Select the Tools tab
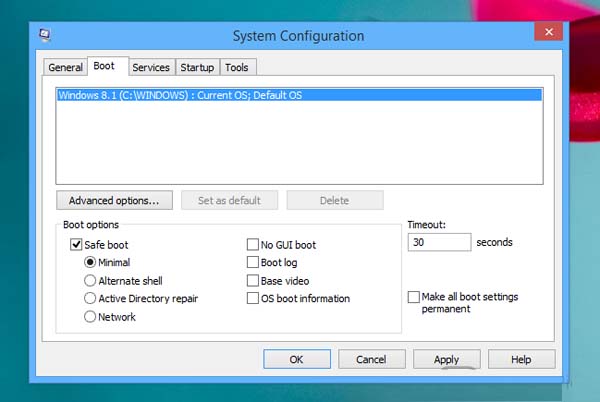This screenshot has width=600, height=402. pyautogui.click(x=237, y=67)
